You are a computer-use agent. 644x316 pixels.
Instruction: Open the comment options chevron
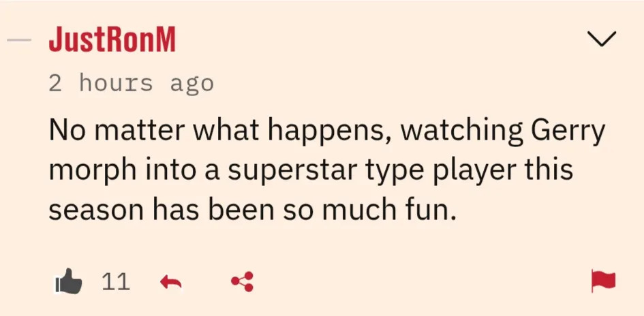(x=602, y=40)
